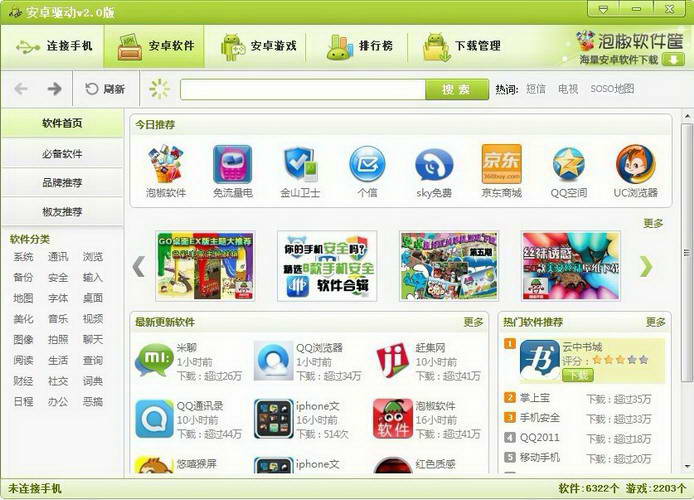The image size is (694, 500).
Task: Click the search text input field
Action: (x=303, y=89)
